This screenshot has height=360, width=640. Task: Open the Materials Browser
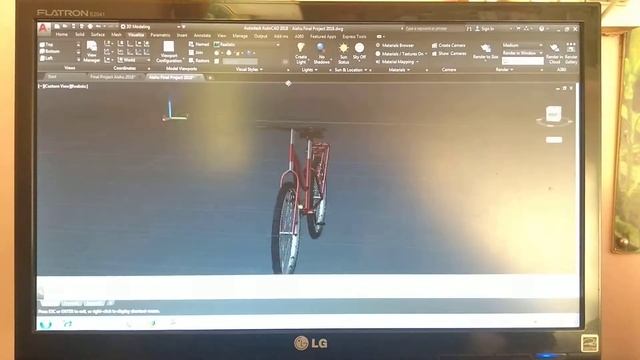(x=395, y=45)
